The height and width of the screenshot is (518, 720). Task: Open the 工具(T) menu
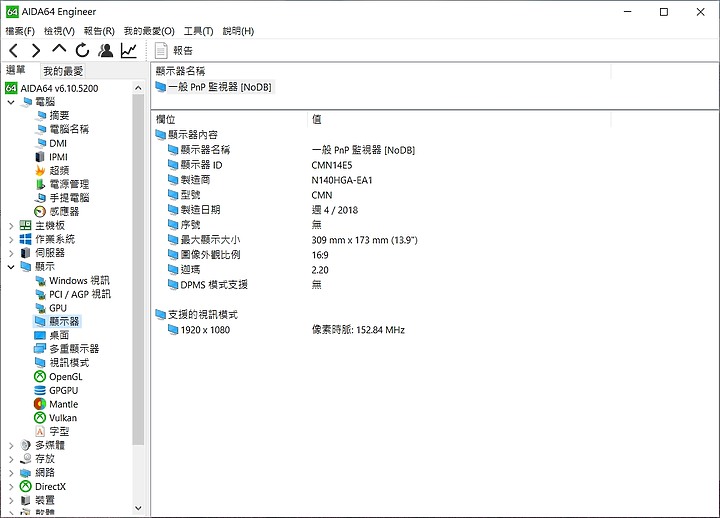pos(198,31)
